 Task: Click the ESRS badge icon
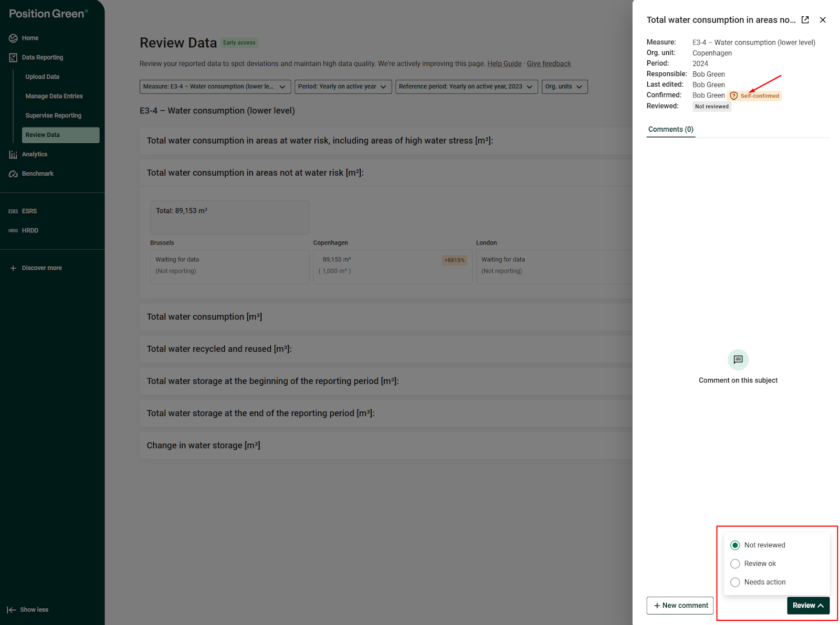(13, 211)
